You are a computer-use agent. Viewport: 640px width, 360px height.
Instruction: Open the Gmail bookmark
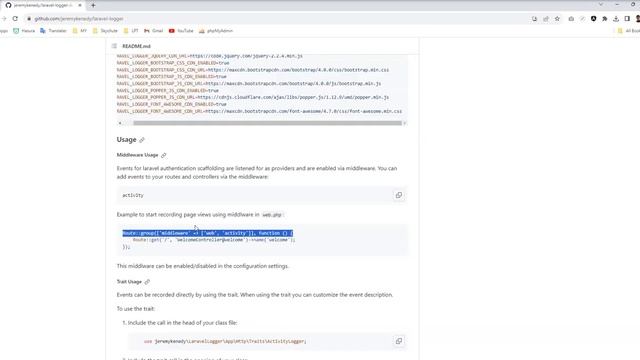[x=153, y=31]
